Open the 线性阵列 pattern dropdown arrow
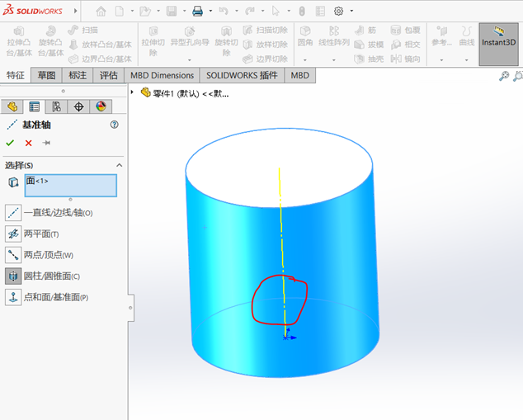Viewport: 523px width, 420px height. pyautogui.click(x=334, y=60)
